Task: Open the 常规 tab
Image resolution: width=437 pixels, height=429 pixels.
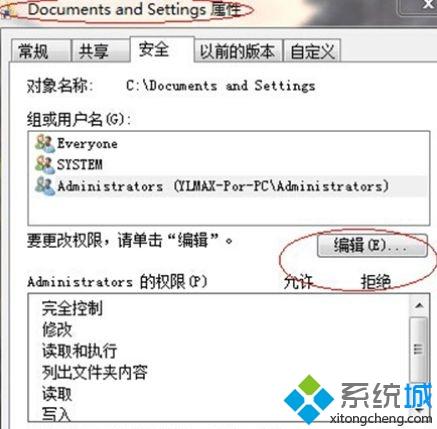Action: click(41, 51)
